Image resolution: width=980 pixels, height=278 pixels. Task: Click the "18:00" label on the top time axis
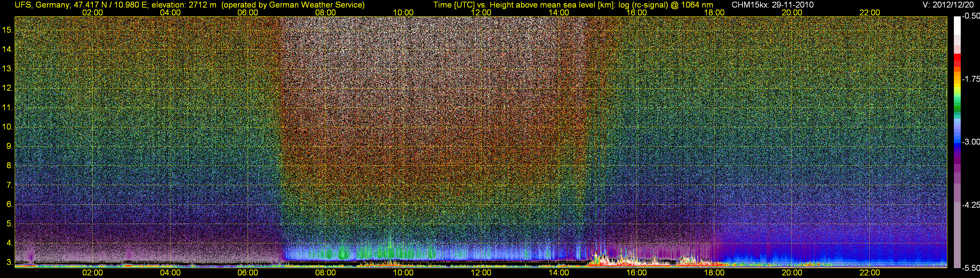point(714,12)
